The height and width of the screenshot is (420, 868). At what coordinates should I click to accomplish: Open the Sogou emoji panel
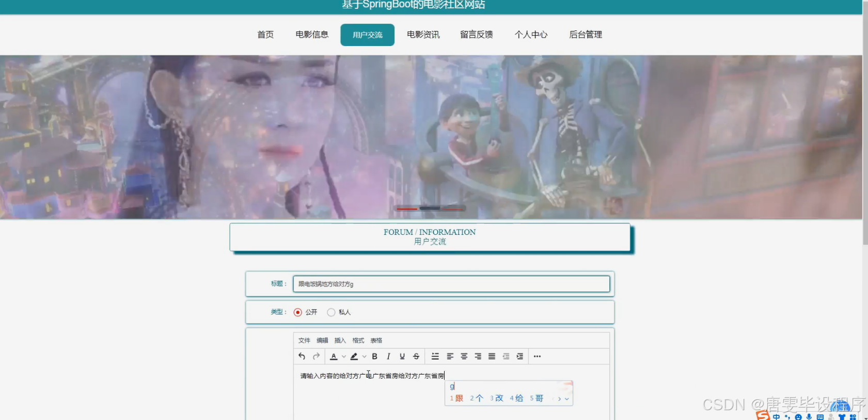[x=798, y=417]
